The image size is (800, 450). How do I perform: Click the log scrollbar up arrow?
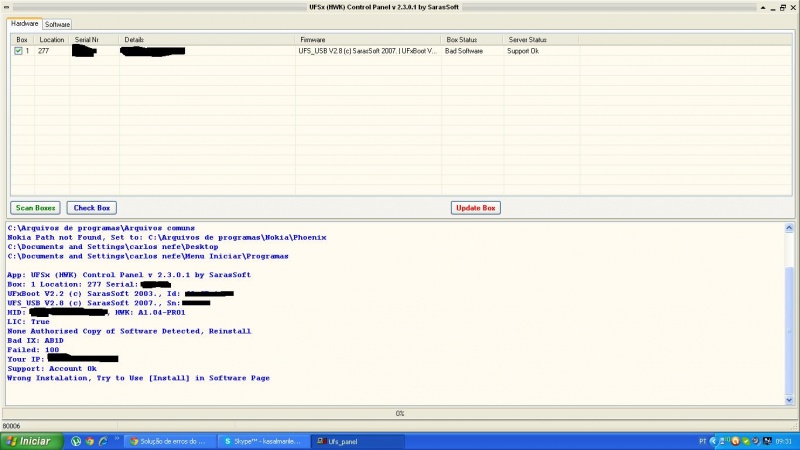pyautogui.click(x=789, y=228)
